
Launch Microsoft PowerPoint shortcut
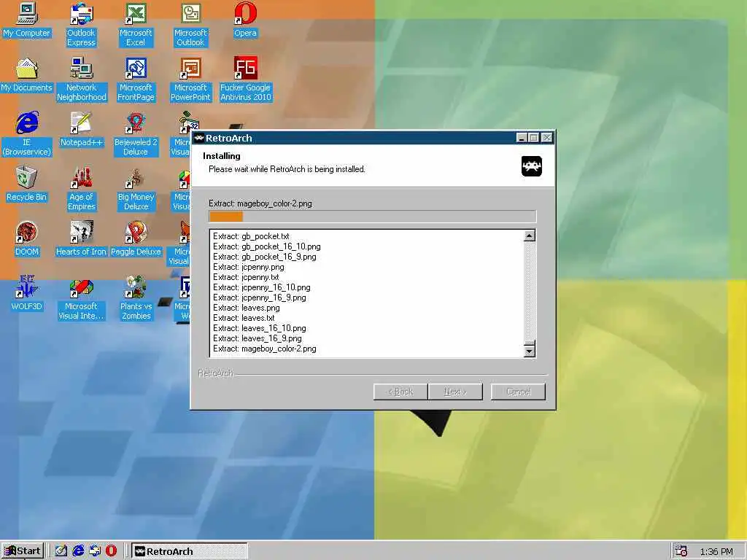190,79
